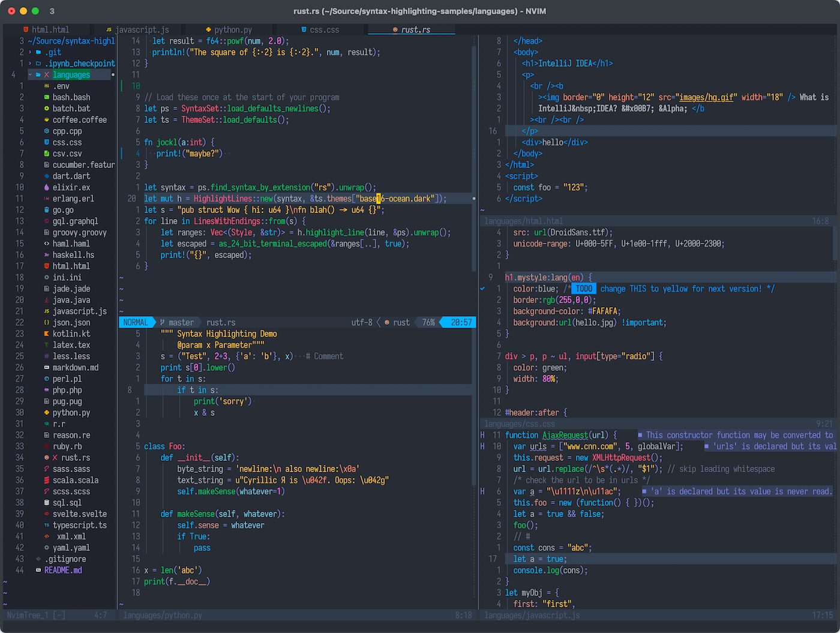
Task: Click the gear icon beside batch.bat
Action: [x=47, y=109]
